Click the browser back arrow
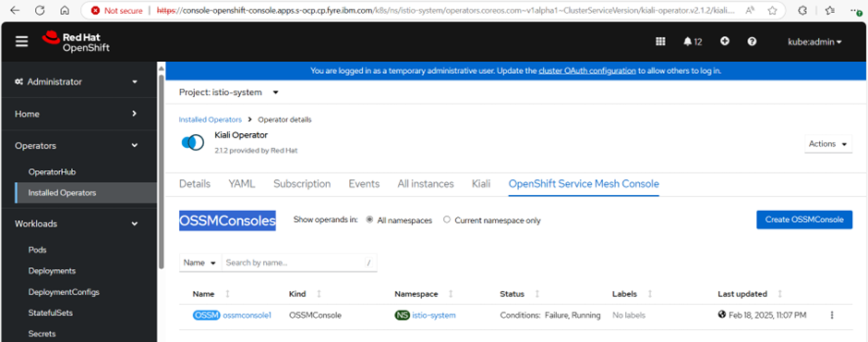This screenshot has height=342, width=868. [15, 10]
